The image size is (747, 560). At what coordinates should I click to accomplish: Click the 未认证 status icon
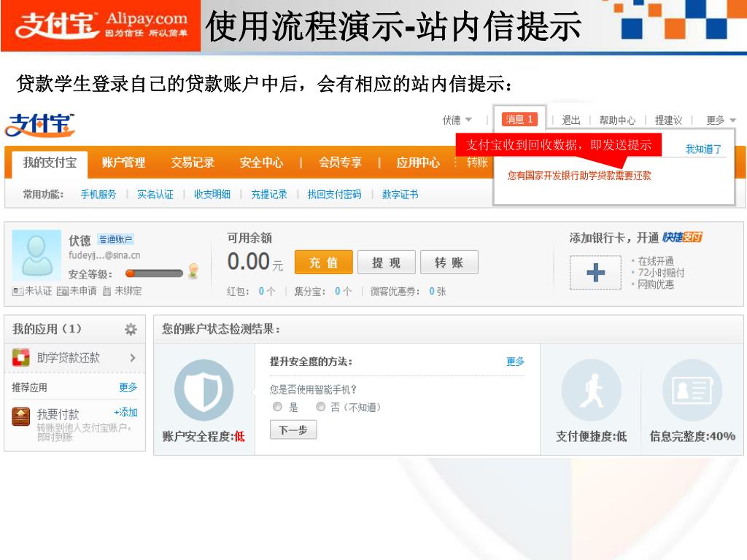18,291
